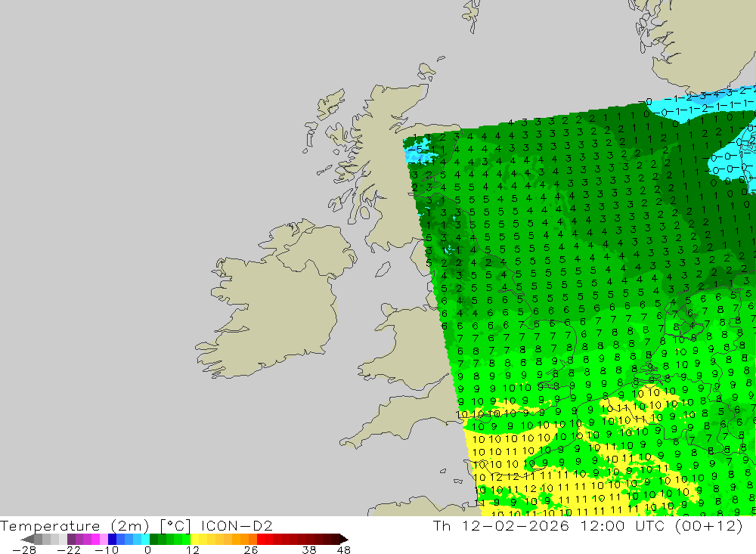The image size is (756, 554).
Task: Click the -10 legend label
Action: pos(107,550)
